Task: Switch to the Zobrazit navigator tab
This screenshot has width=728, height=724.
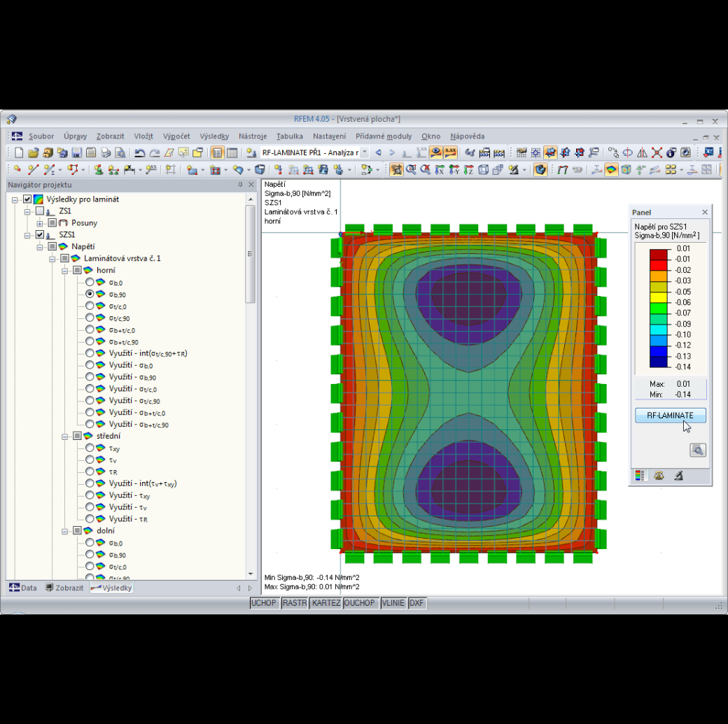Action: tap(64, 588)
